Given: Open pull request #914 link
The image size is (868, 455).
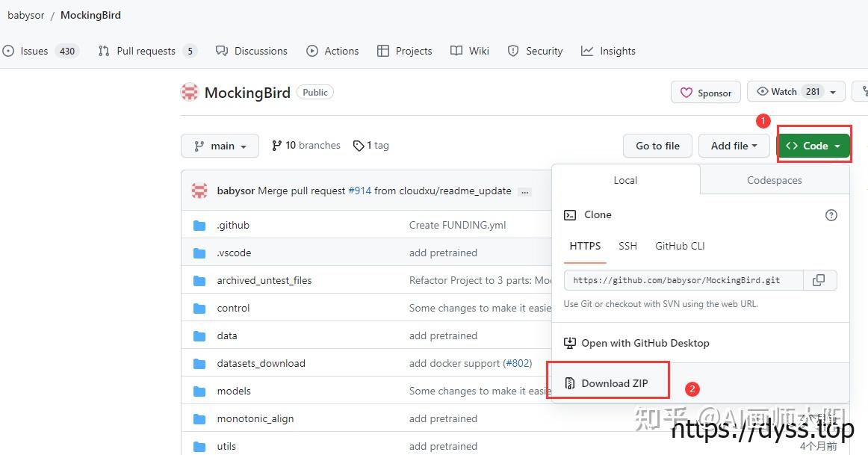Looking at the screenshot, I should click(x=359, y=191).
